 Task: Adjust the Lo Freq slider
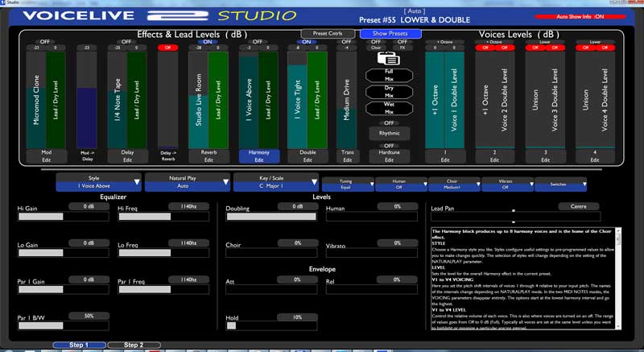(x=163, y=253)
